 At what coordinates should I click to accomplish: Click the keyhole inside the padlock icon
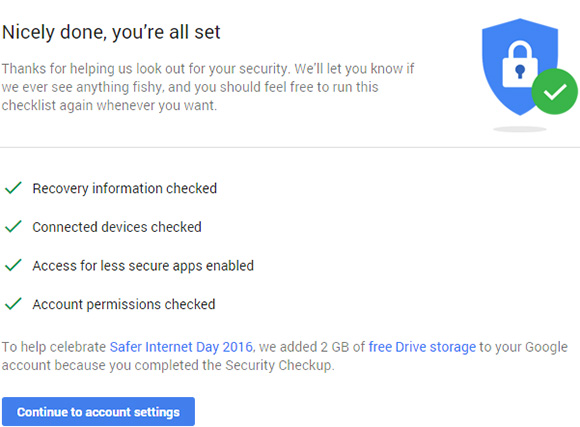520,71
